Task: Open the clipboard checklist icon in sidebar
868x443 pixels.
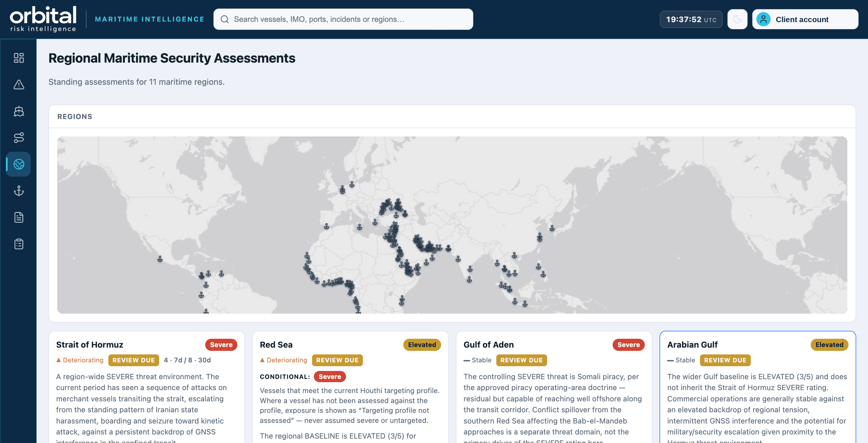Action: (19, 244)
